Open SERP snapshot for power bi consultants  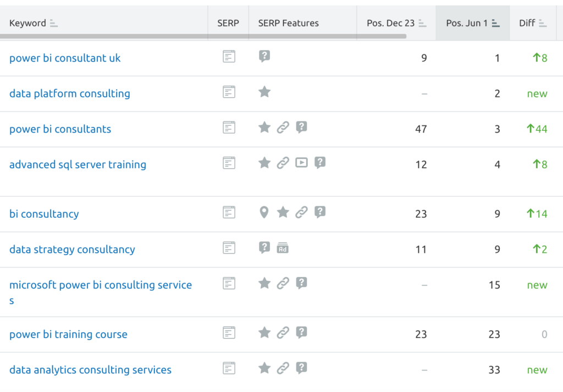click(x=229, y=128)
